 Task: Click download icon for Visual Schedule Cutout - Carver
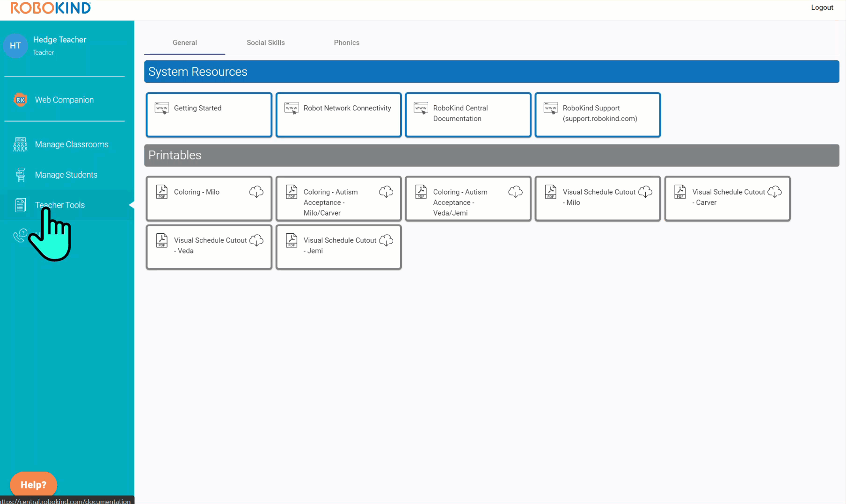[x=774, y=192]
